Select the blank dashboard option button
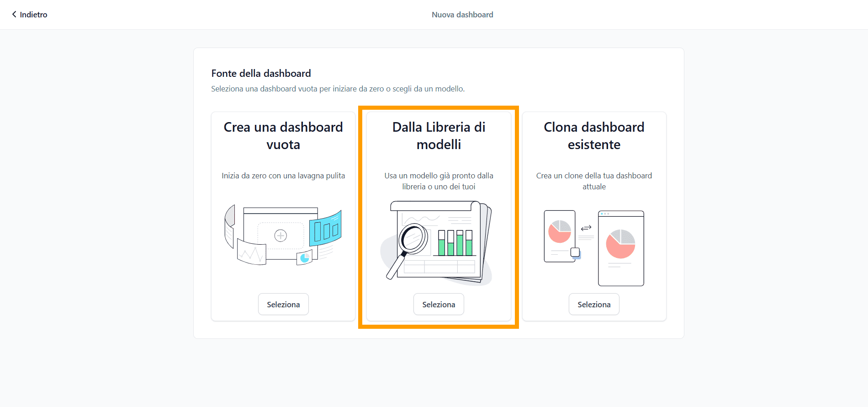Screen dimensions: 868x407 click(283, 304)
